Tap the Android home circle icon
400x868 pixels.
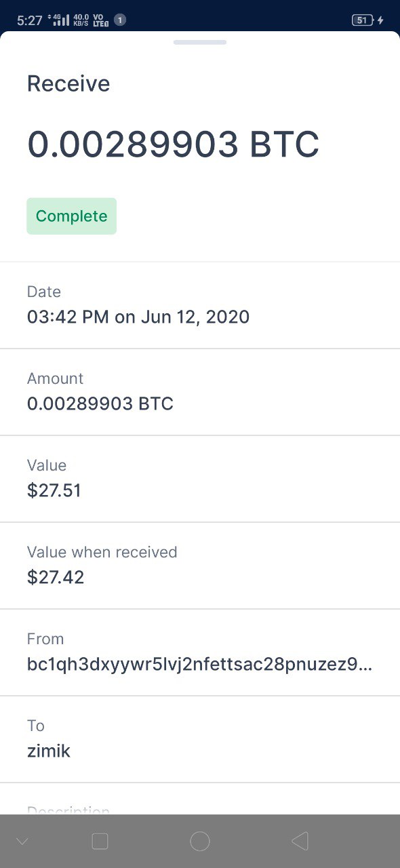(x=200, y=842)
